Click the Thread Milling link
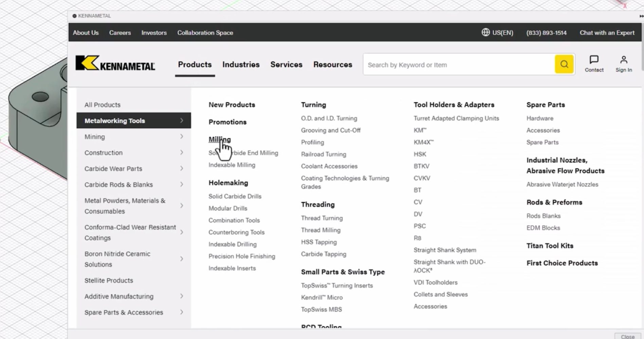This screenshot has height=339, width=644. click(320, 230)
